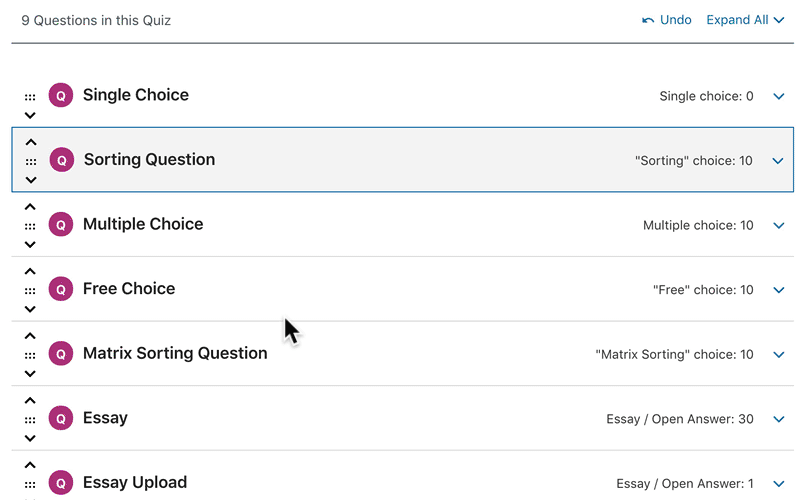The image size is (808, 500).
Task: Move Single Choice question down
Action: (30, 115)
